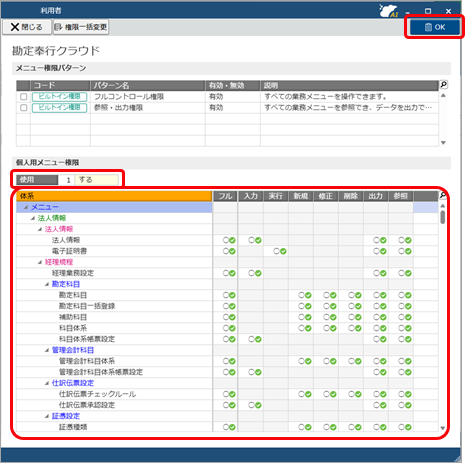Toggle フル permission for 法人情報 row
465x463 pixels.
click(x=229, y=240)
